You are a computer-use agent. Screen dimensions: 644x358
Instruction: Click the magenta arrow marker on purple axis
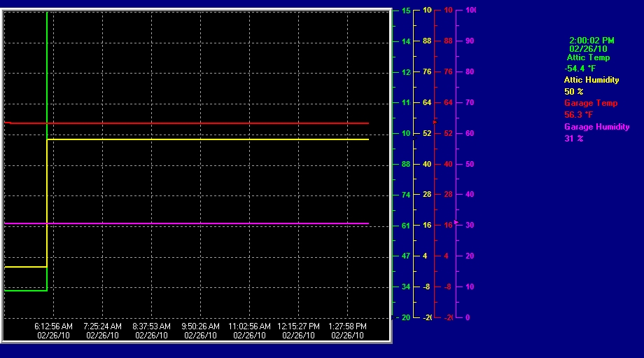pos(456,222)
